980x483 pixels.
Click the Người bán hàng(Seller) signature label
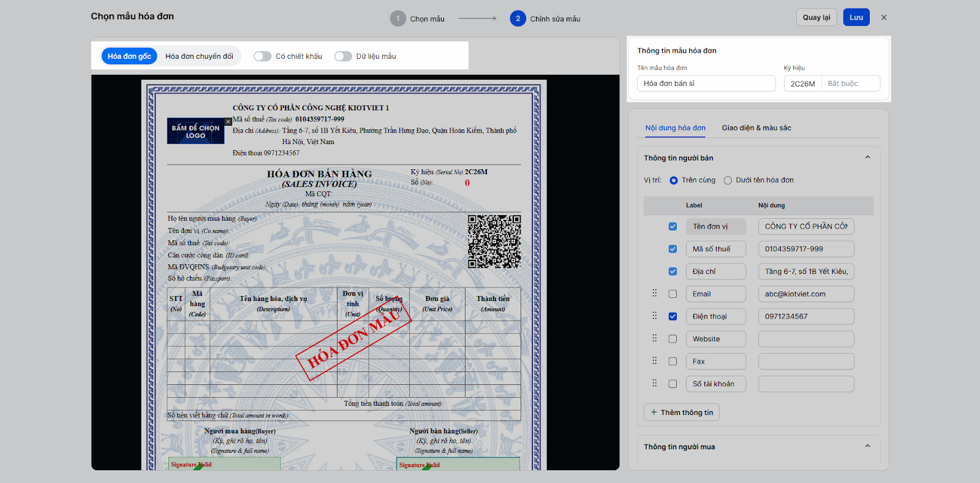[443, 432]
